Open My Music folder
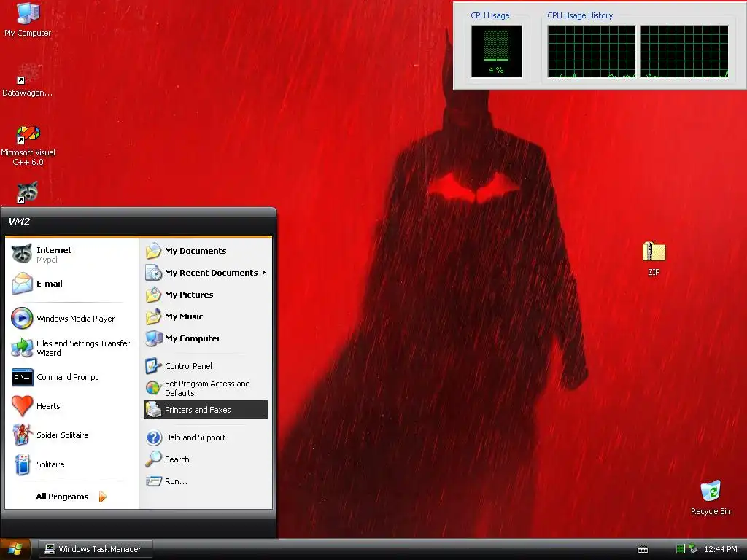Screen dimensions: 747x560 [x=205, y=316]
